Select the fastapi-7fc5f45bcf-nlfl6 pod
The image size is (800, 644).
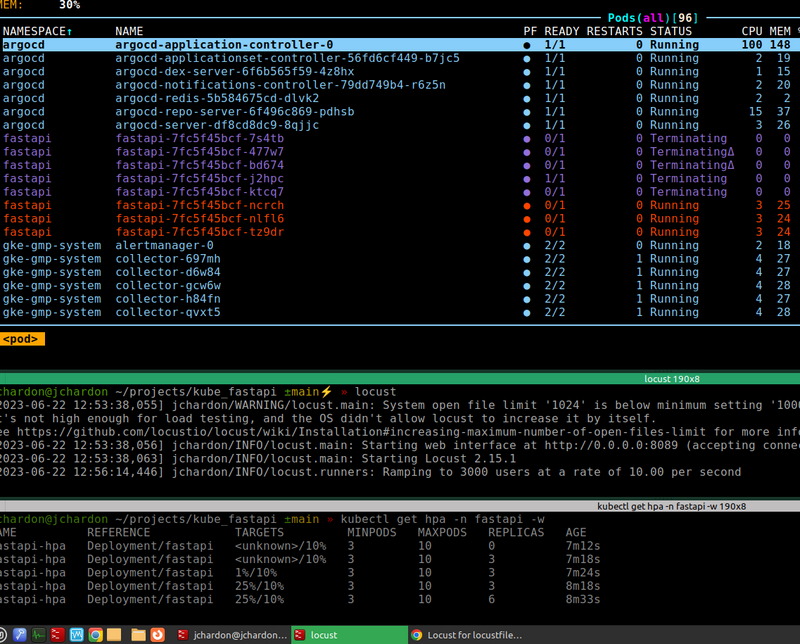400,218
